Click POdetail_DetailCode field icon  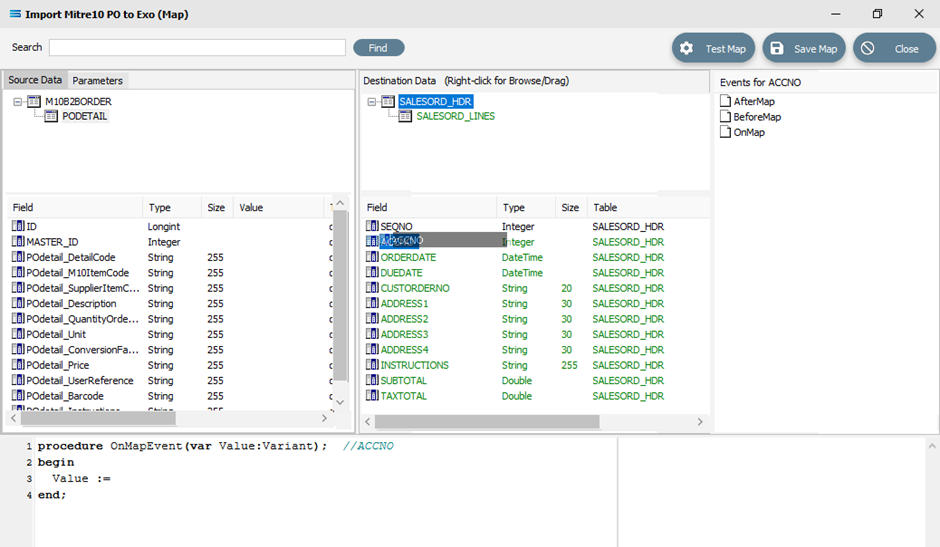pos(18,257)
